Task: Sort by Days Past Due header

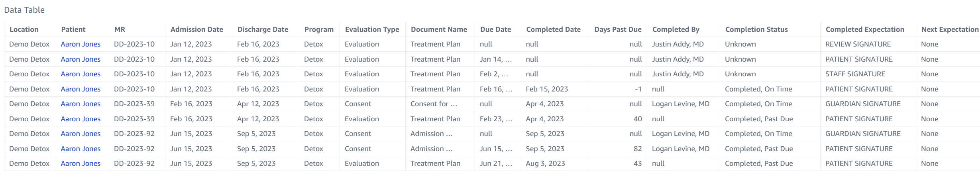Action: [618, 29]
